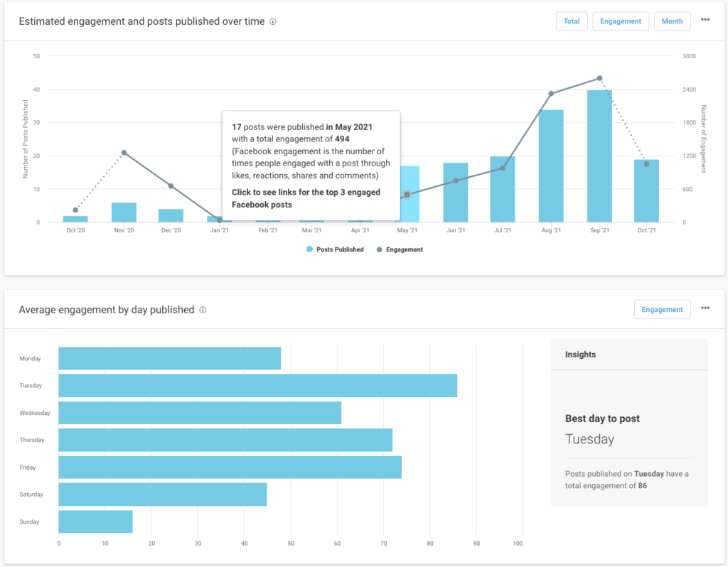View info icon next to "Average engagement by day published"
This screenshot has height=567, width=728.
203,310
